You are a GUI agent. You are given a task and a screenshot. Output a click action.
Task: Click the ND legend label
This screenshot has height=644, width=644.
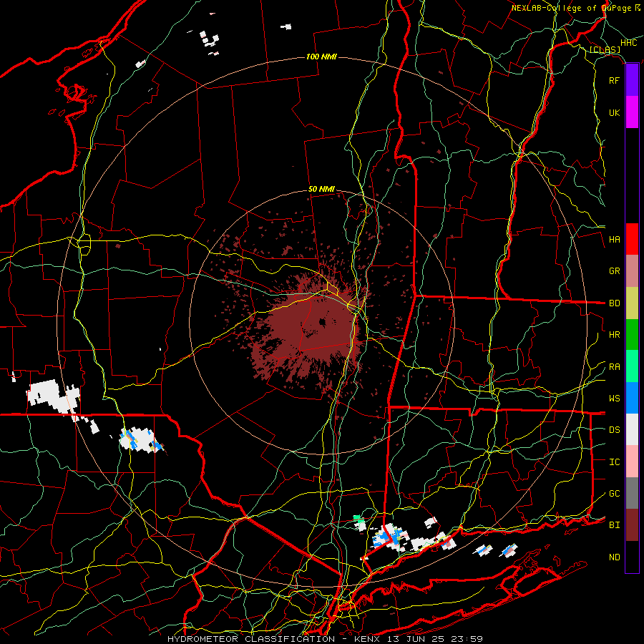coord(615,557)
